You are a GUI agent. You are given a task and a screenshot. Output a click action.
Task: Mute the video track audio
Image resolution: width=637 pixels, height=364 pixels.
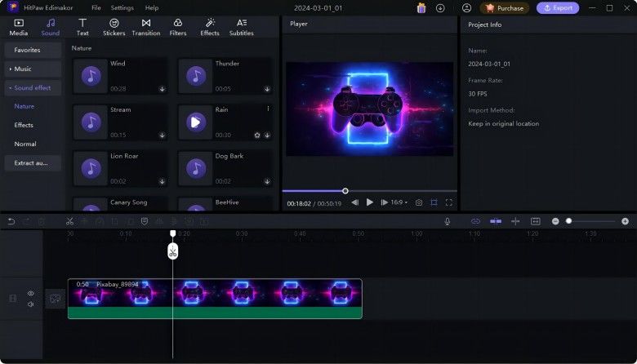[31, 304]
